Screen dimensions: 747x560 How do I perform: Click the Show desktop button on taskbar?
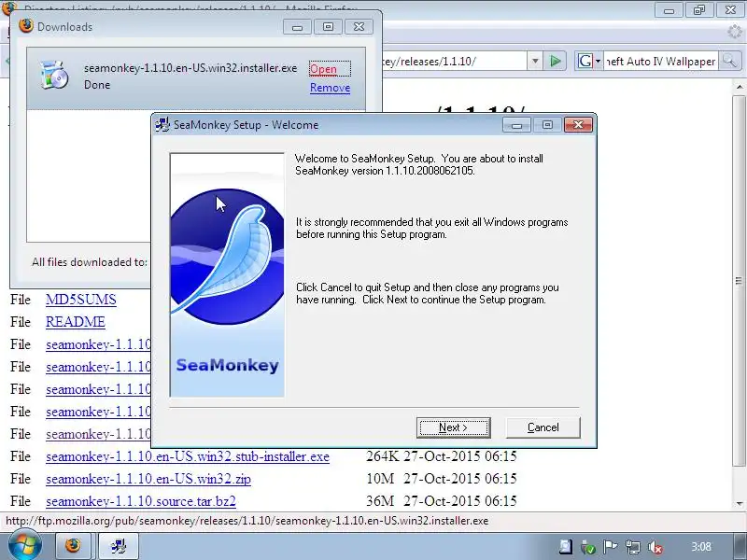740,546
